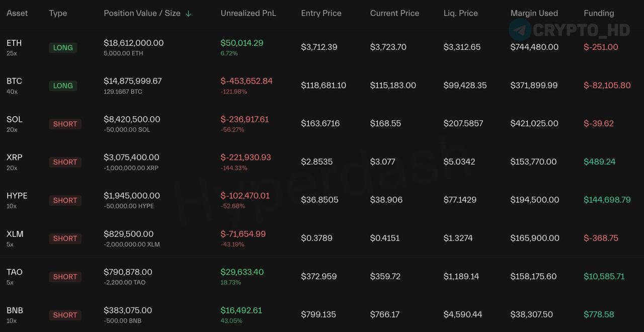This screenshot has height=332, width=644.
Task: Click the BTC unrealized PnL value -453,652.84
Action: 247,80
